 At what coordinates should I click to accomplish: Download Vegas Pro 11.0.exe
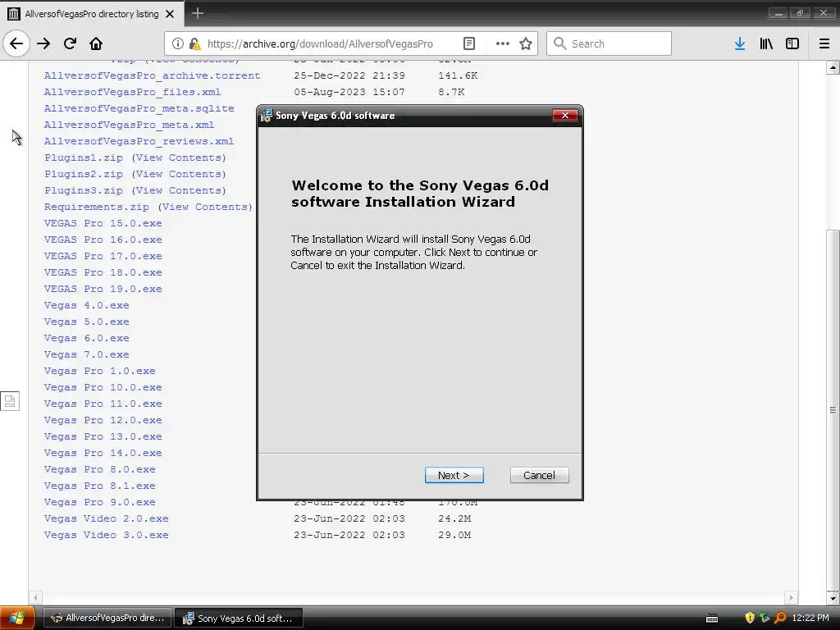(x=103, y=404)
